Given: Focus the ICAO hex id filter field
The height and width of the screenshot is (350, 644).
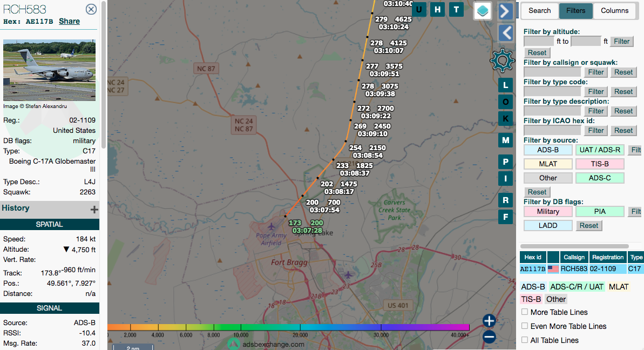Looking at the screenshot, I should coord(552,130).
